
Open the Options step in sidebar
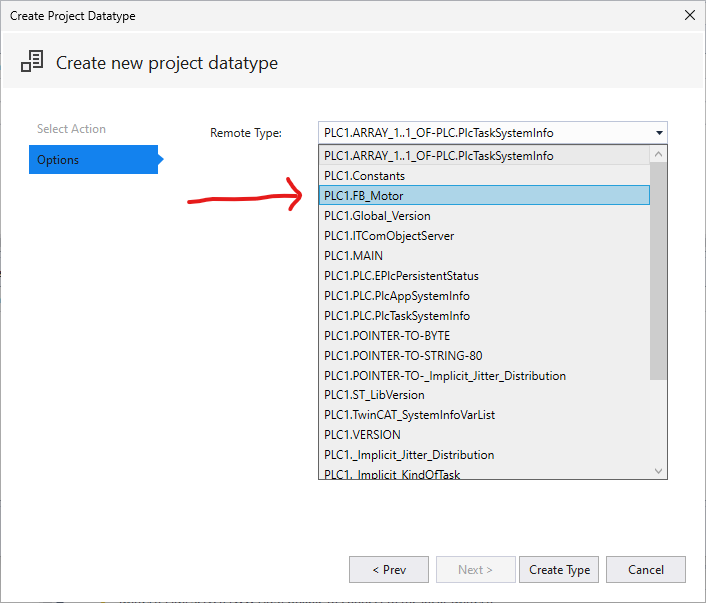(93, 159)
